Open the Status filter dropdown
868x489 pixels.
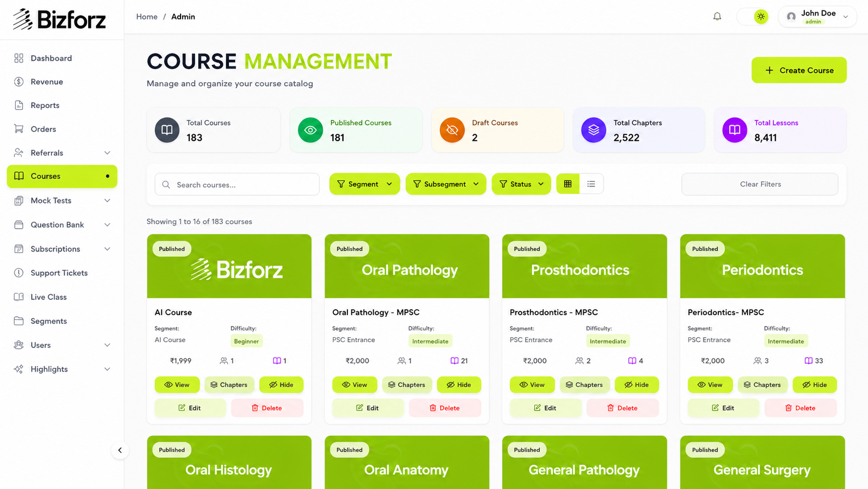521,184
